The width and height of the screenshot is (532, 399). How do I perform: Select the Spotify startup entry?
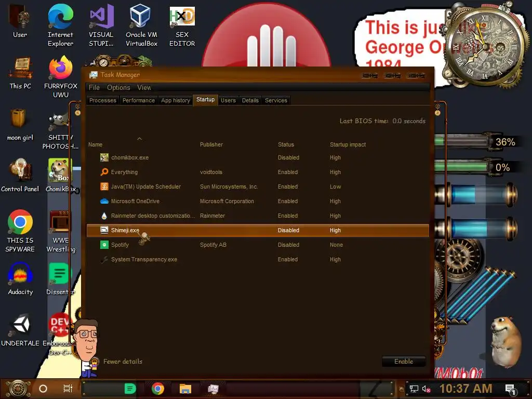[x=258, y=245]
